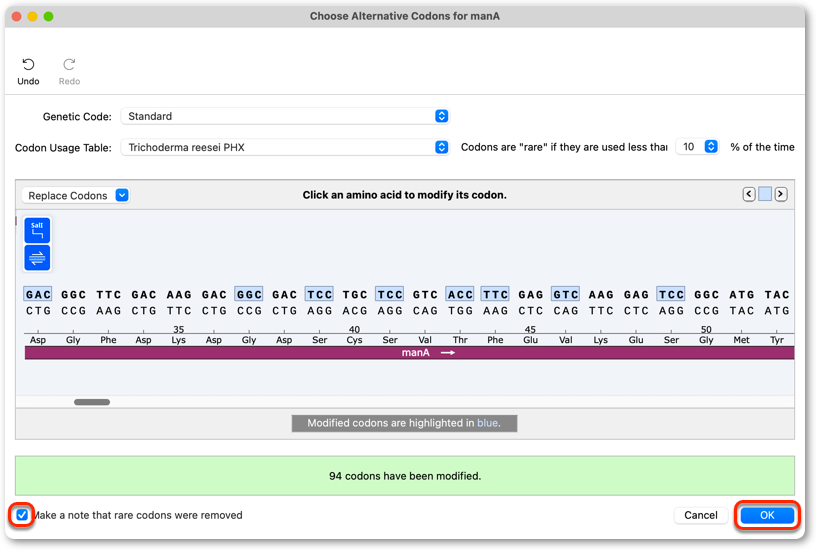816x550 pixels.
Task: Expand the Replace Codons menu
Action: [x=75, y=196]
